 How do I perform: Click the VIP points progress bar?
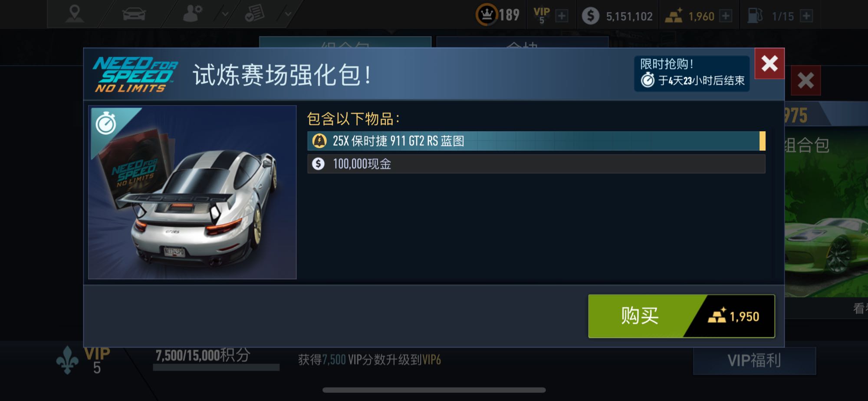[x=216, y=368]
